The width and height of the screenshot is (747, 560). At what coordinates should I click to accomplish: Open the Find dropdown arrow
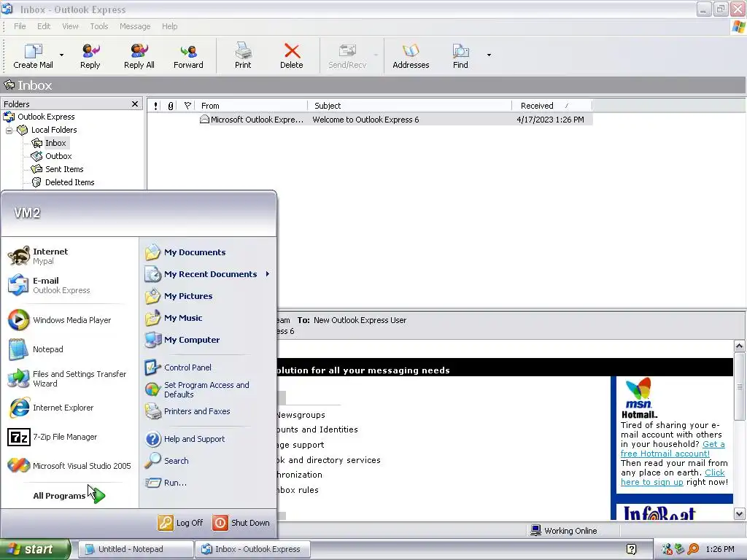[x=489, y=55]
